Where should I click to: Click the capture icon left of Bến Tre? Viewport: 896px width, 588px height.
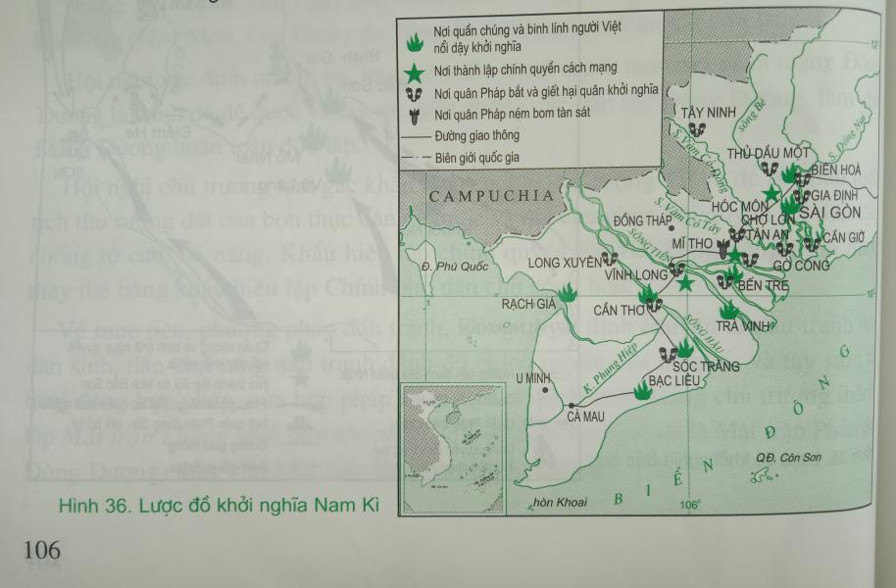click(725, 280)
